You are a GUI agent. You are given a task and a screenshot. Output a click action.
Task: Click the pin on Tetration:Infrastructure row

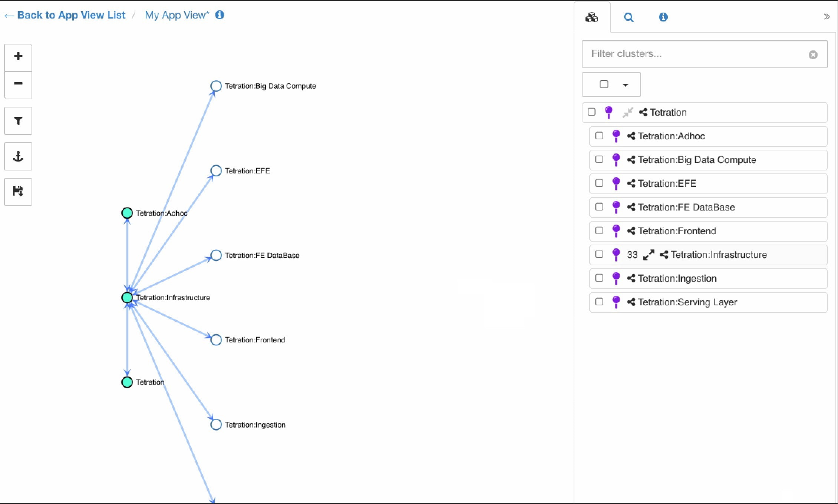[x=616, y=255]
